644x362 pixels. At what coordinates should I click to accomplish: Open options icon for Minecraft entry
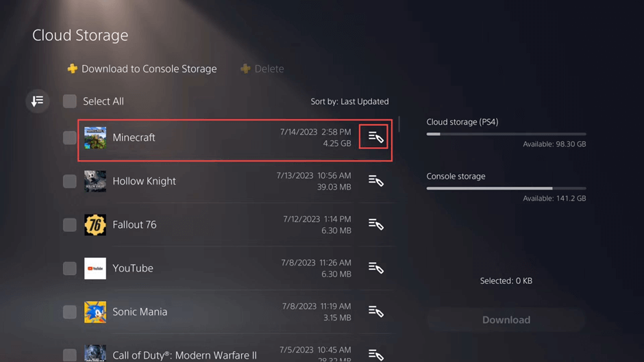[375, 138]
